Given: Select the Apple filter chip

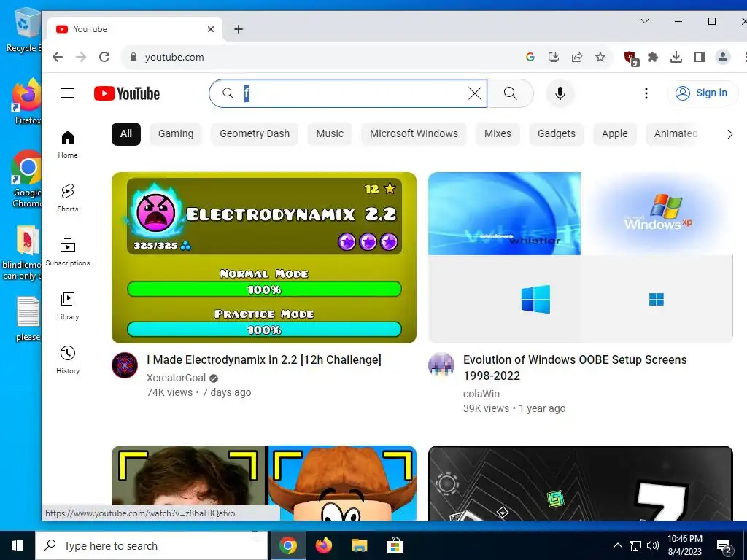Looking at the screenshot, I should pos(614,134).
